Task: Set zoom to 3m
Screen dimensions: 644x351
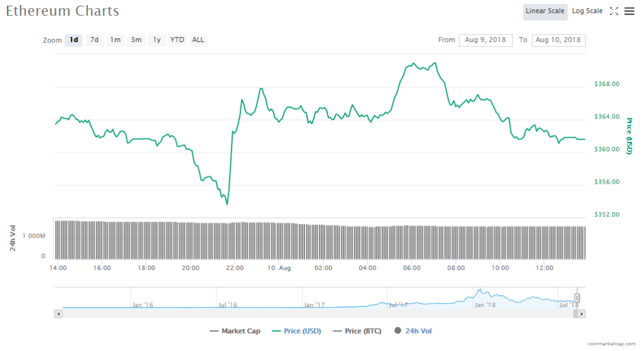Action: coord(136,40)
